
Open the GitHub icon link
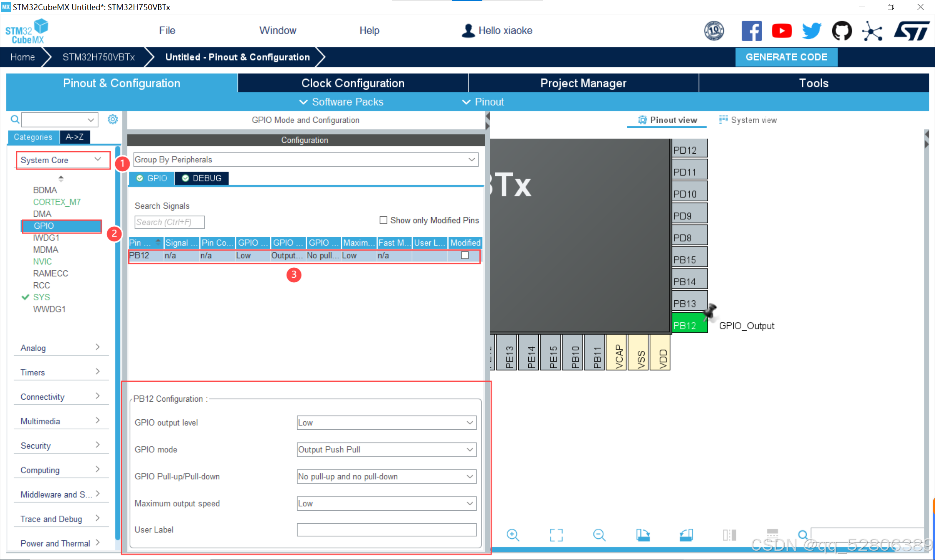click(841, 31)
